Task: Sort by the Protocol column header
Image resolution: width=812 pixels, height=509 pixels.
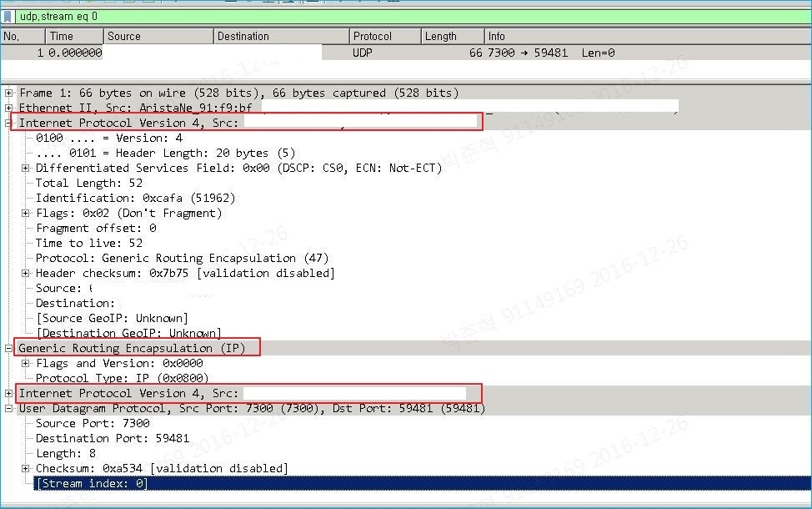Action: (383, 36)
